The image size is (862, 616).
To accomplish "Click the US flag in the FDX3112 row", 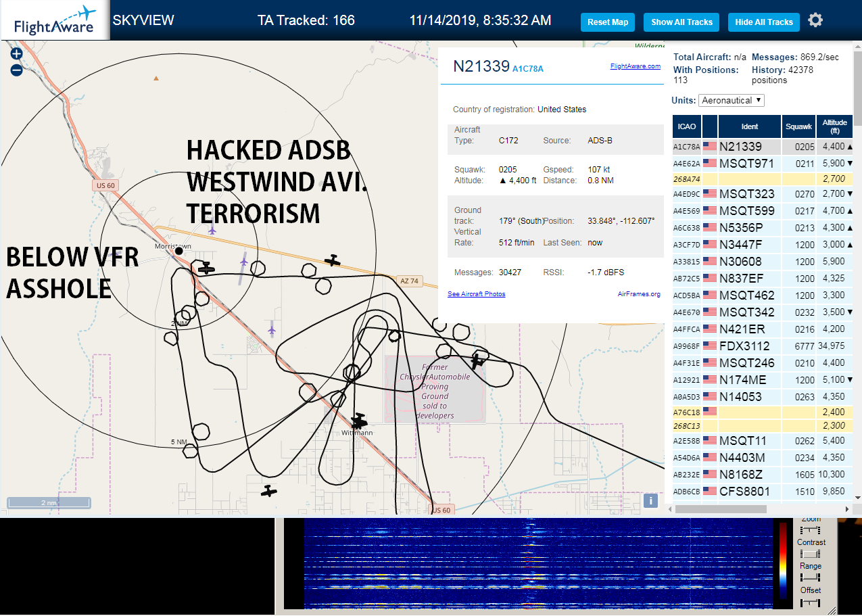I will (710, 346).
